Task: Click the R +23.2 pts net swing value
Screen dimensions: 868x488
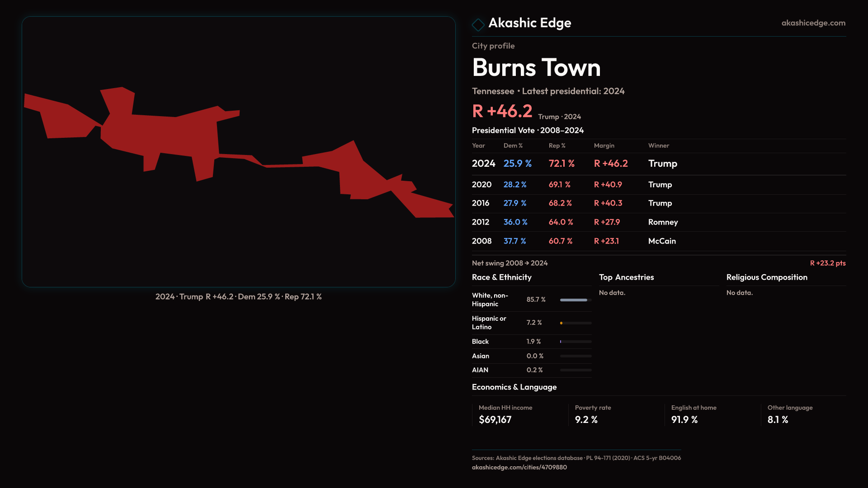Action: 827,263
